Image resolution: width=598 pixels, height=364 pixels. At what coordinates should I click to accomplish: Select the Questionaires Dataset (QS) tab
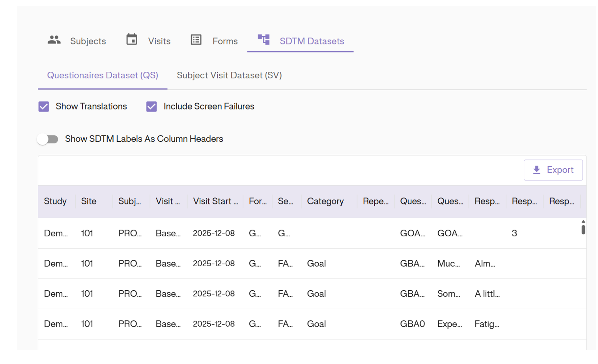tap(103, 75)
